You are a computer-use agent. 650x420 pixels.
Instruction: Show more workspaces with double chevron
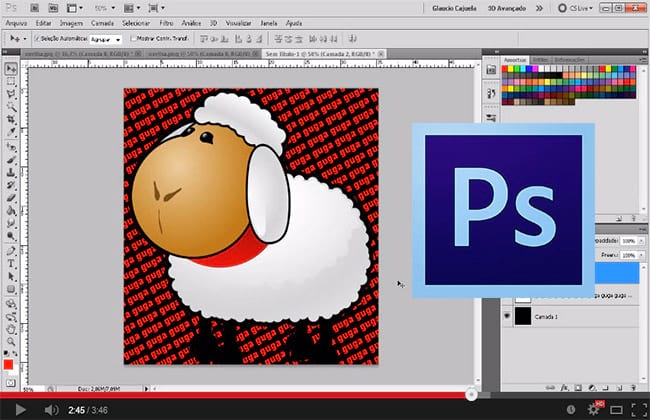pos(539,8)
